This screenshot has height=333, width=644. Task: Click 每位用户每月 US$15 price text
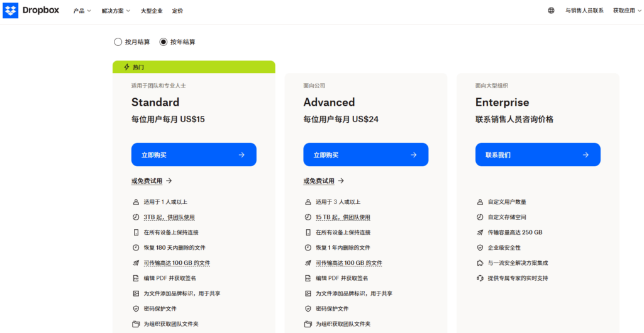pos(168,120)
